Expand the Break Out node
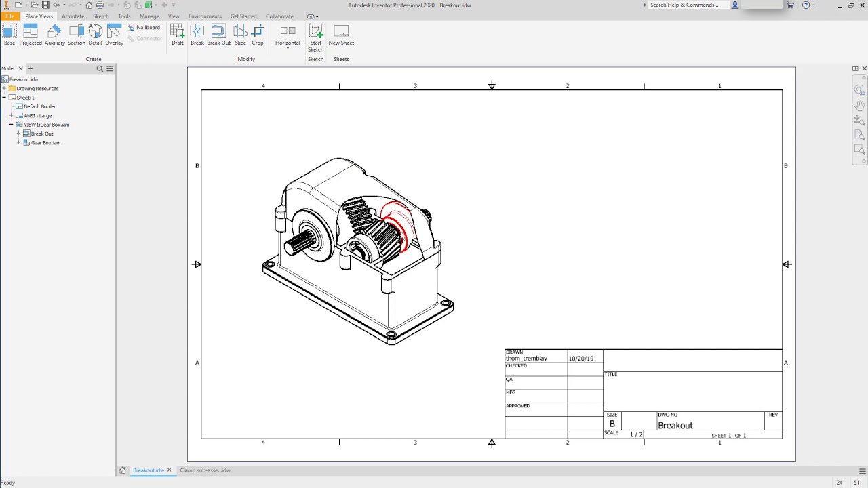This screenshot has width=868, height=488. pyautogui.click(x=18, y=134)
